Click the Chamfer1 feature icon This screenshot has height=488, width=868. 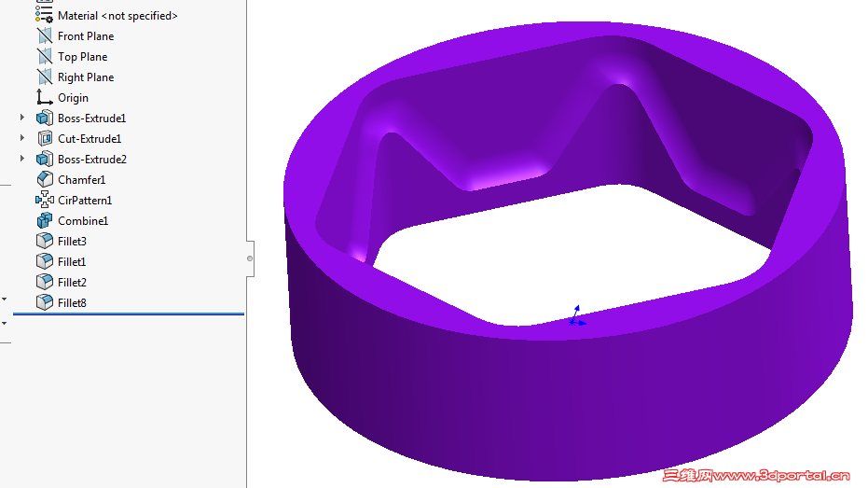tap(45, 179)
